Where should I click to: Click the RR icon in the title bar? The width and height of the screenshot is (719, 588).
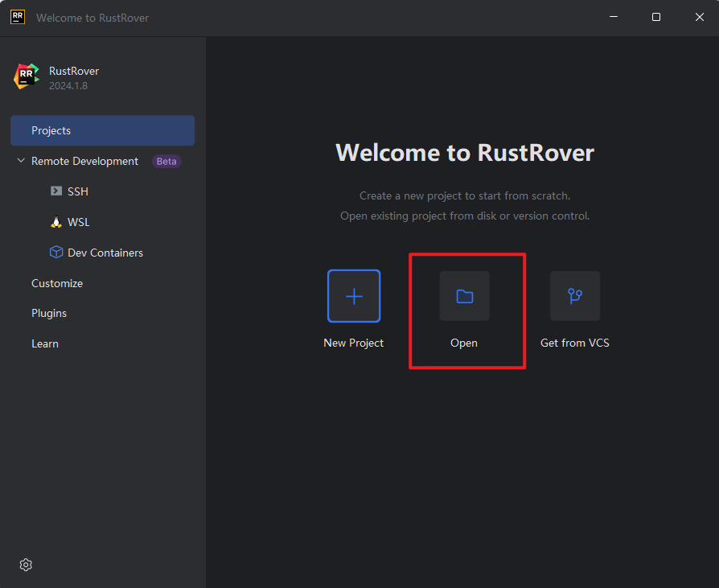coord(18,18)
